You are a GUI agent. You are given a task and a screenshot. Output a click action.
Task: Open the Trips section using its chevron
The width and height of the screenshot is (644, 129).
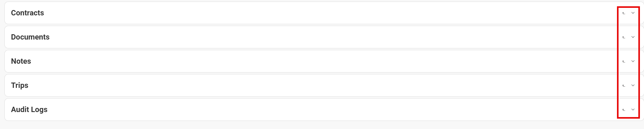tap(633, 85)
